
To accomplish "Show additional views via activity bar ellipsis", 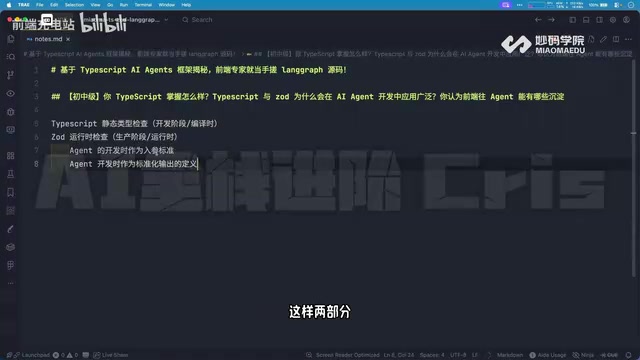I will (11, 283).
